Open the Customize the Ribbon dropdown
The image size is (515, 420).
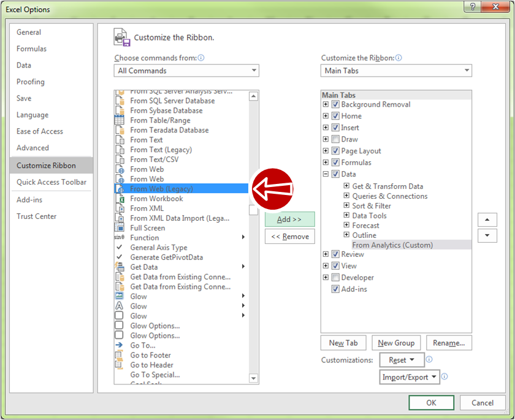click(x=396, y=71)
